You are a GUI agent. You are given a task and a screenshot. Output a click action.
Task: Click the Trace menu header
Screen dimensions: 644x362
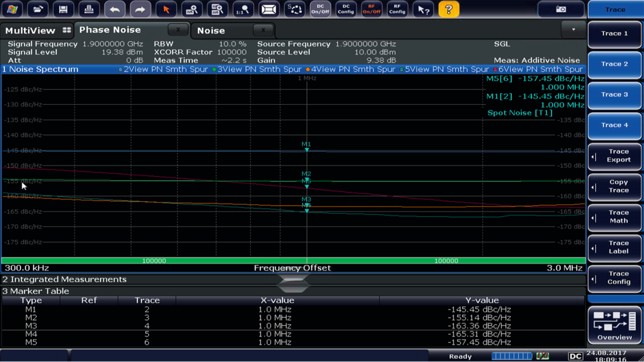pyautogui.click(x=615, y=10)
